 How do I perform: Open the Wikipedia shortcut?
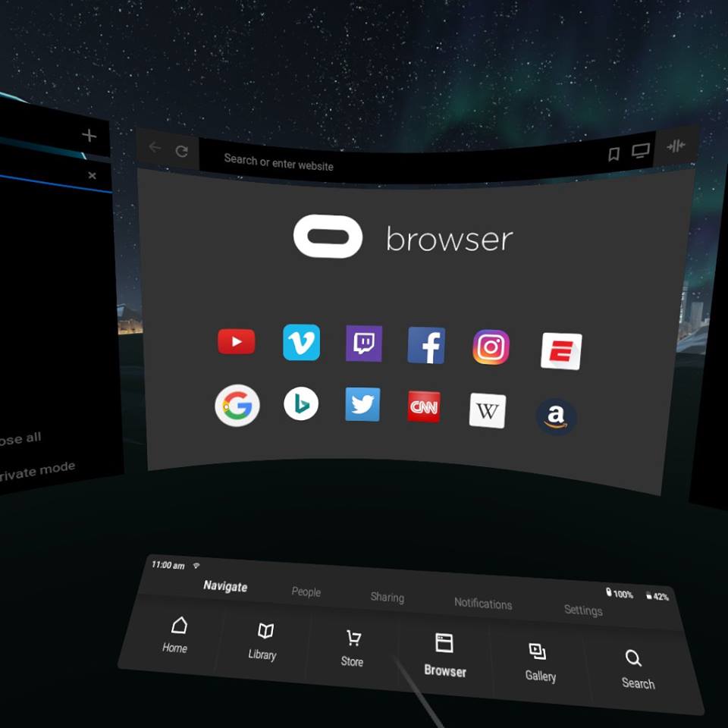[x=487, y=410]
